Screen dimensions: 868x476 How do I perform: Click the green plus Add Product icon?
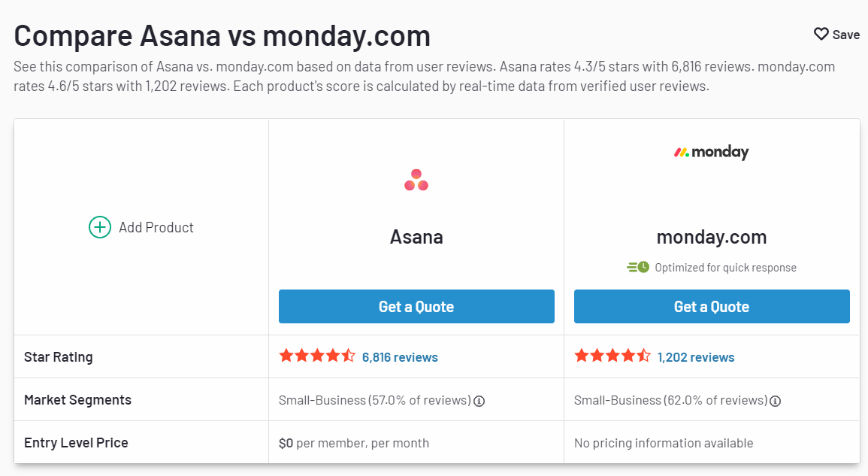click(100, 227)
